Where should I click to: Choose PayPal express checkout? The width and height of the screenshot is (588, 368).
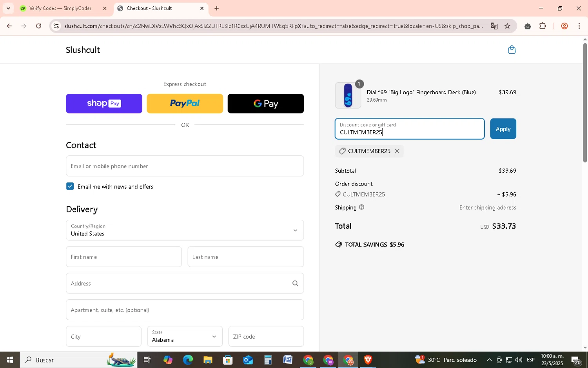coord(185,104)
